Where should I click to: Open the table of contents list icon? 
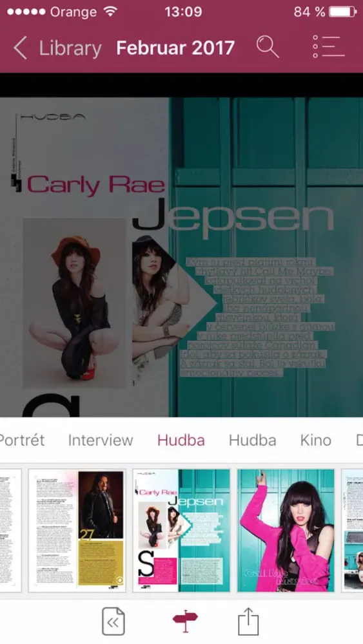tap(328, 46)
